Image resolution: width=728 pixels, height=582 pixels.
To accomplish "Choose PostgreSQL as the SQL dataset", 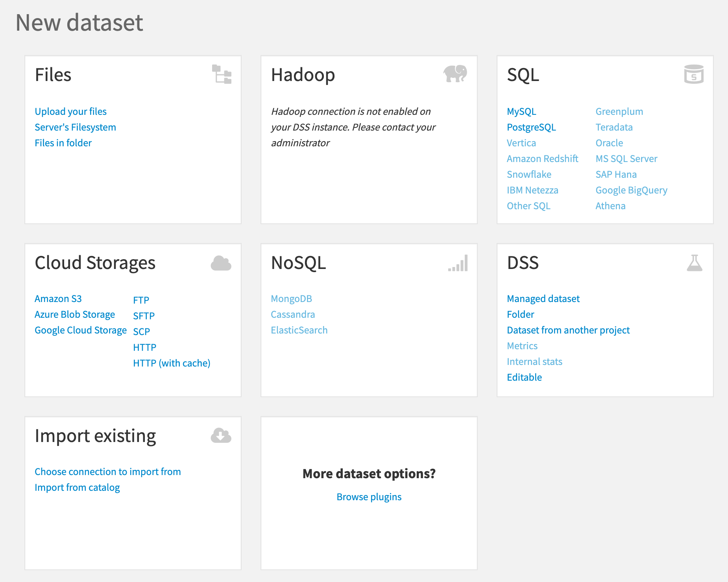I will click(x=531, y=127).
